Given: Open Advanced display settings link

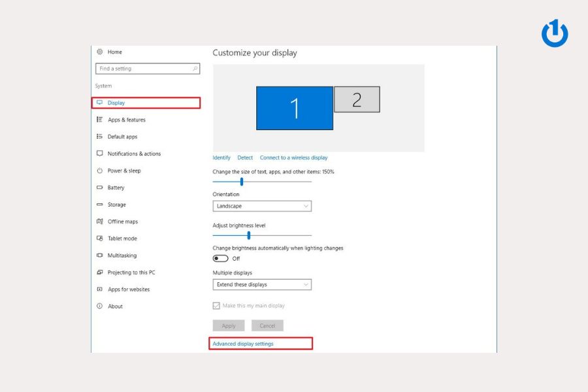Looking at the screenshot, I should (243, 344).
